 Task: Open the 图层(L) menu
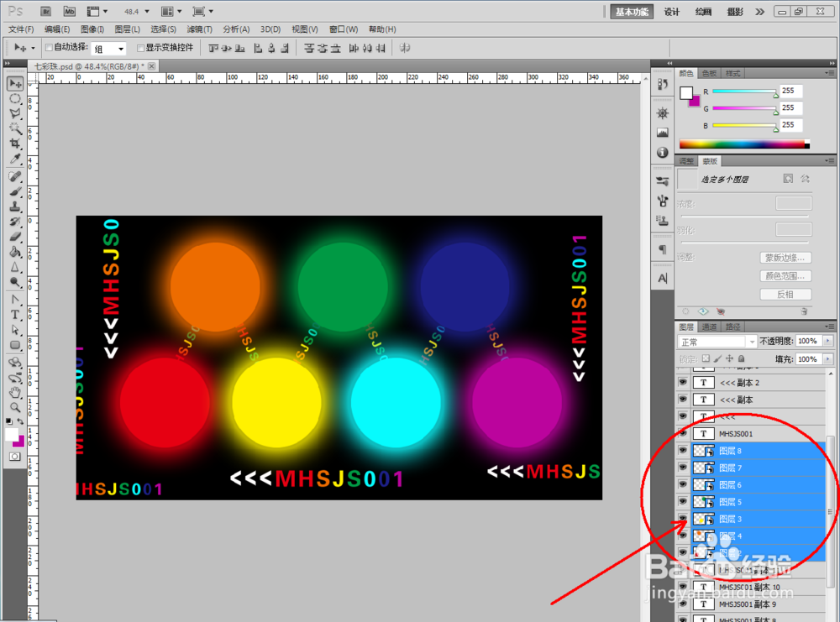(128, 29)
